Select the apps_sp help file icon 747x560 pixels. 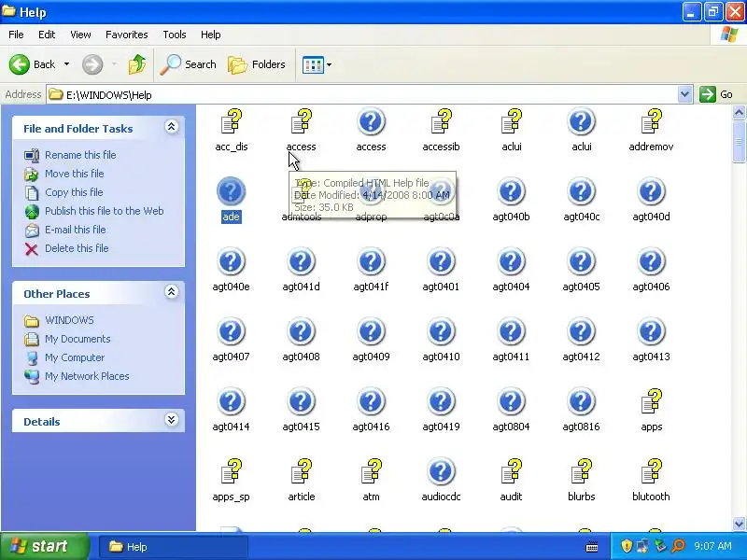coord(232,471)
